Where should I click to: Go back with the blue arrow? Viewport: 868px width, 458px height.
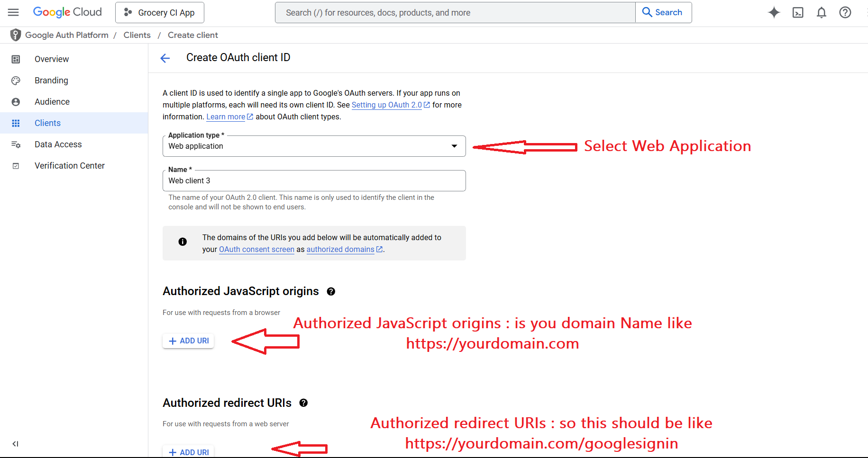point(165,58)
